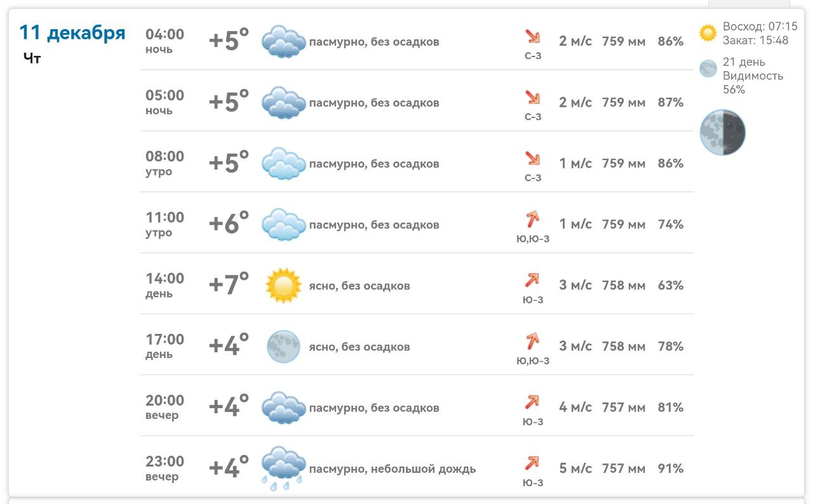Click the 758 мм pressure at 17:00
This screenshot has width=813, height=504.
(x=623, y=347)
